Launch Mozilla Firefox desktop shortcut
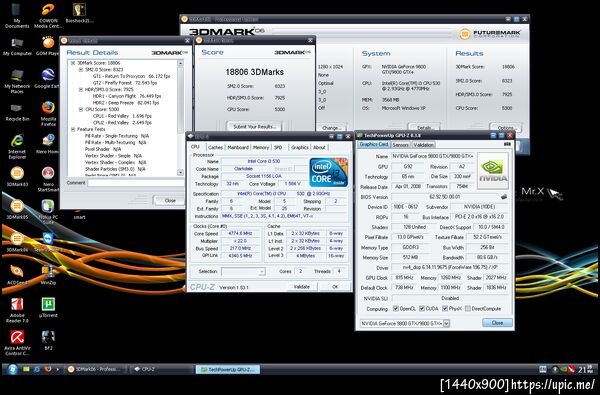 point(48,113)
